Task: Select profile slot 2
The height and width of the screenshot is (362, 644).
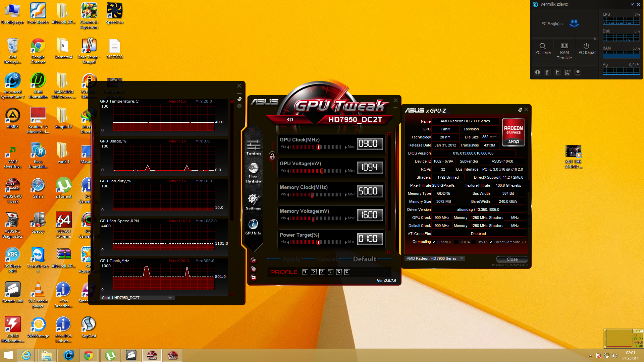Action: tap(314, 272)
